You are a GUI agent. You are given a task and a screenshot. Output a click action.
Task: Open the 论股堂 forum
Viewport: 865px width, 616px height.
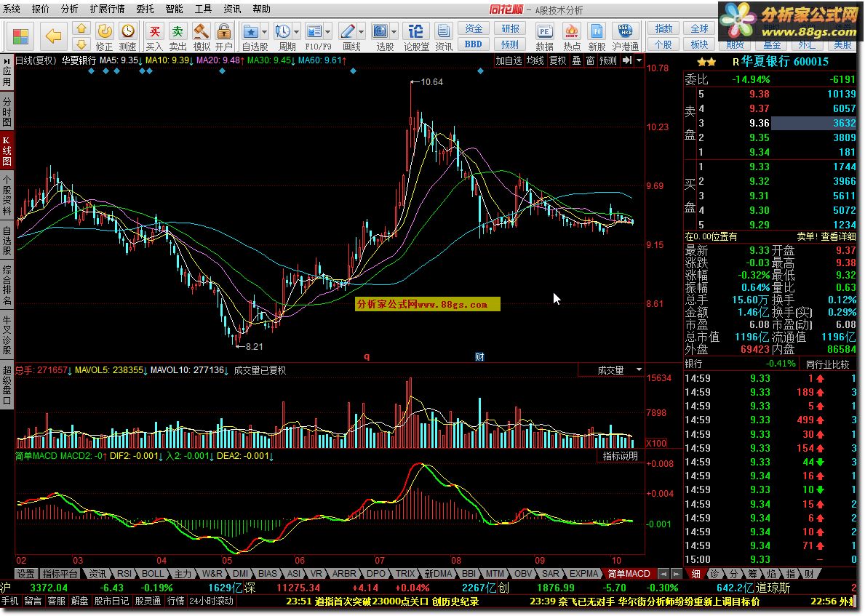pyautogui.click(x=417, y=37)
